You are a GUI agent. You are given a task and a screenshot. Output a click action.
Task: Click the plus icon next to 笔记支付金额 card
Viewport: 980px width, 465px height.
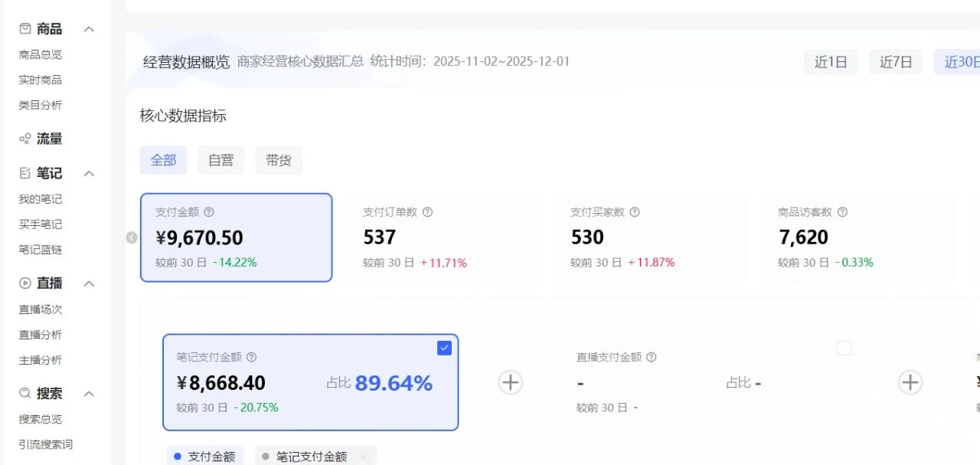(x=510, y=381)
